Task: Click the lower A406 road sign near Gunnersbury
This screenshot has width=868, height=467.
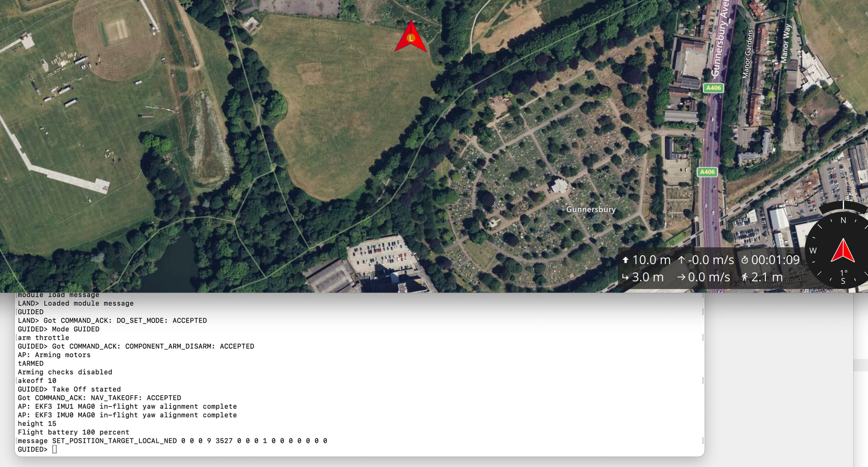Action: [708, 172]
